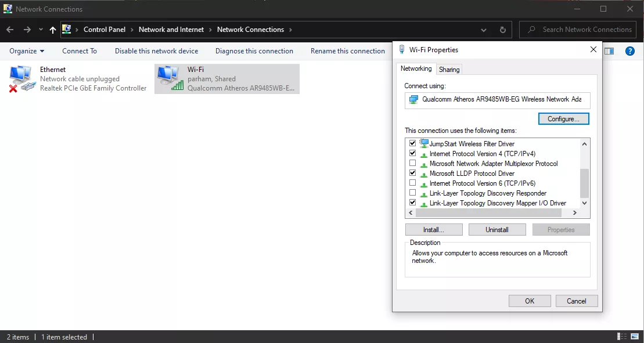
Task: Switch to the Networking tab
Action: point(416,68)
